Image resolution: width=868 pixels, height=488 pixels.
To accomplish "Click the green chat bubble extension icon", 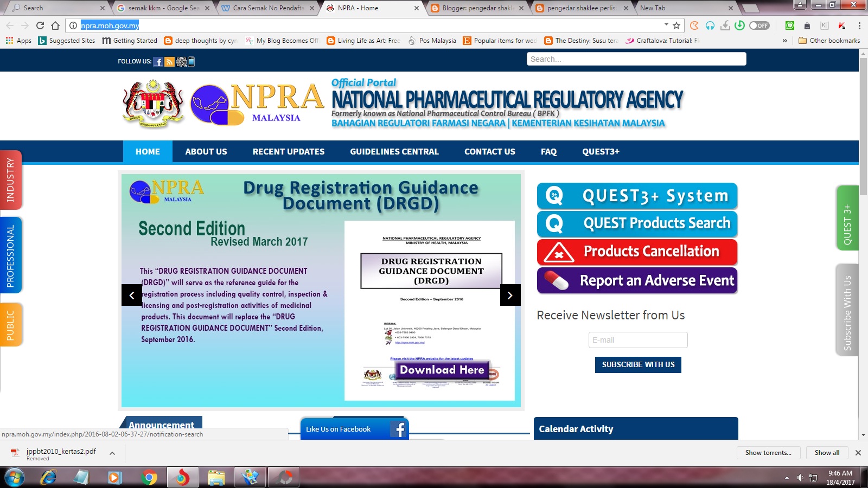I will click(790, 25).
